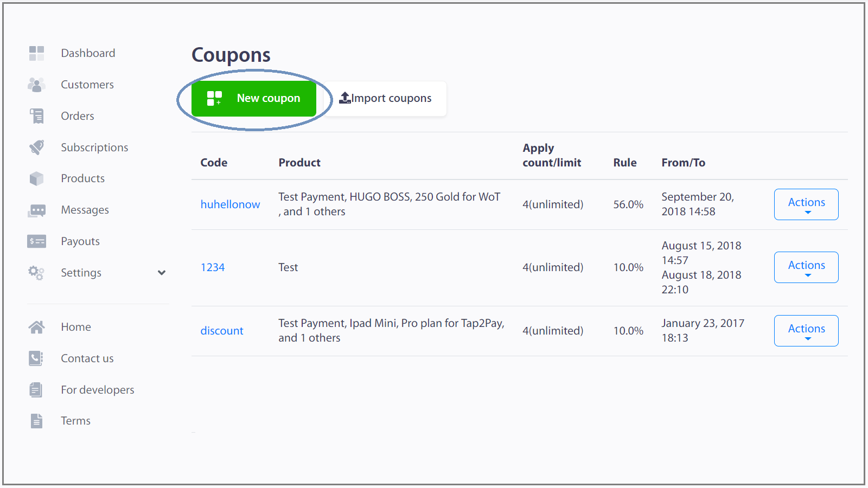Screen dimensions: 868x488
Task: Click the Payouts dollar icon
Action: coord(36,241)
